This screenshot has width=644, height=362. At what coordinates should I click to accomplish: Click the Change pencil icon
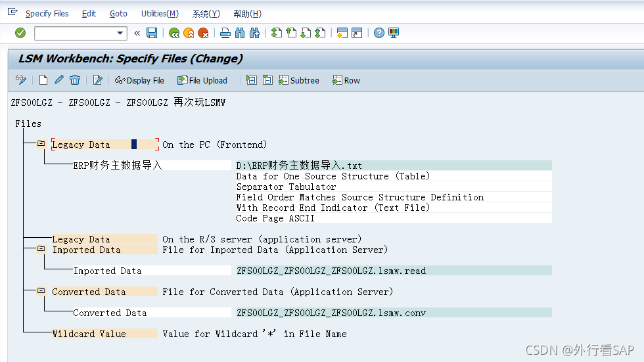pyautogui.click(x=58, y=79)
